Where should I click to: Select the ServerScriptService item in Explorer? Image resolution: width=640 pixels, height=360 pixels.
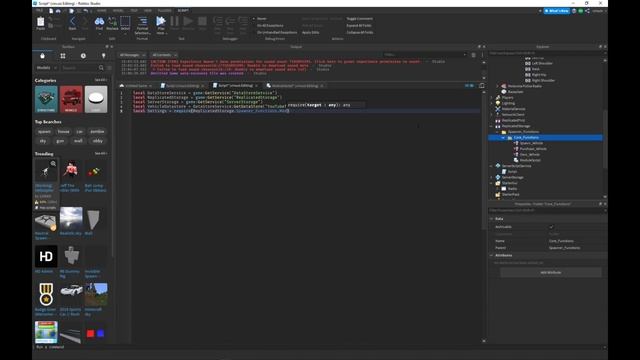click(x=516, y=166)
